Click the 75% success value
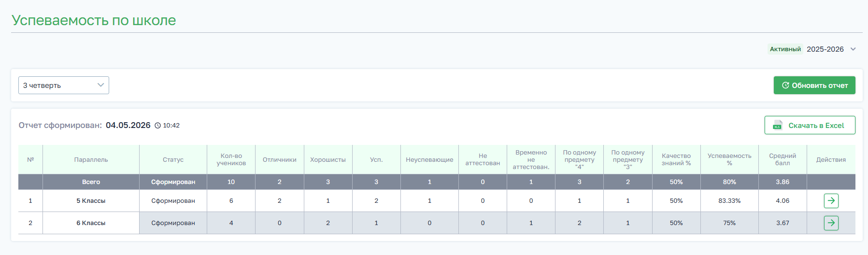Screen dimensions: 868x255 (x=729, y=223)
